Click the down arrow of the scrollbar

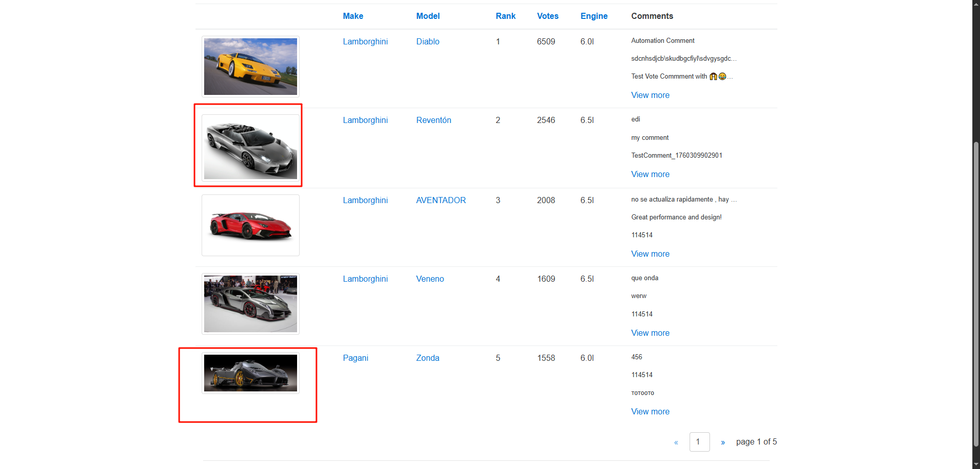[x=976, y=464]
